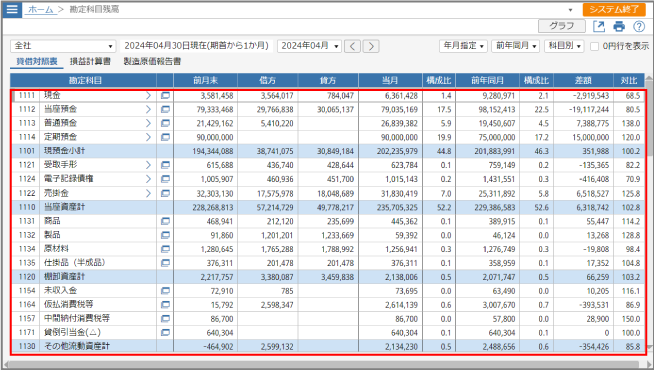Click the 前月末 column header
This screenshot has width=654, height=370.
point(206,81)
